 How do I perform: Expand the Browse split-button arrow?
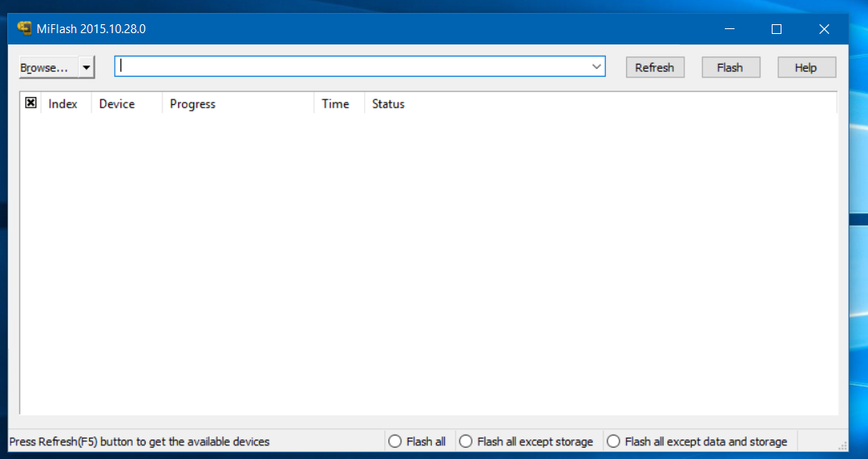coord(87,67)
